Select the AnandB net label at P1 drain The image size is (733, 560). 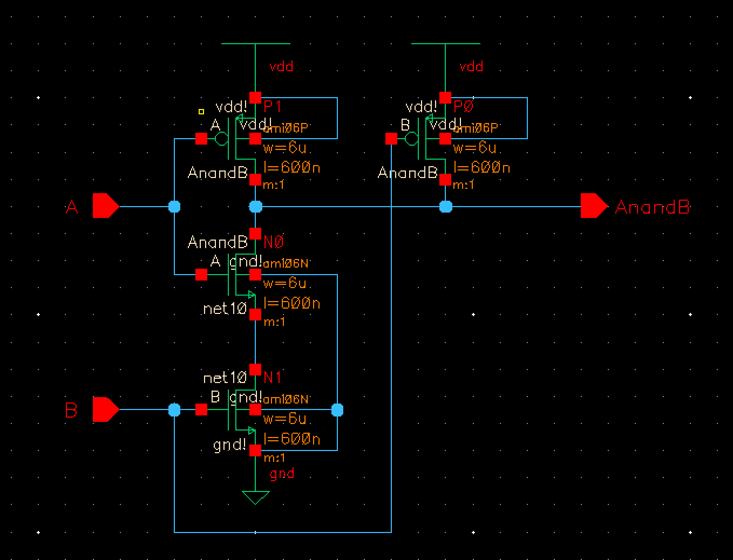pyautogui.click(x=218, y=173)
